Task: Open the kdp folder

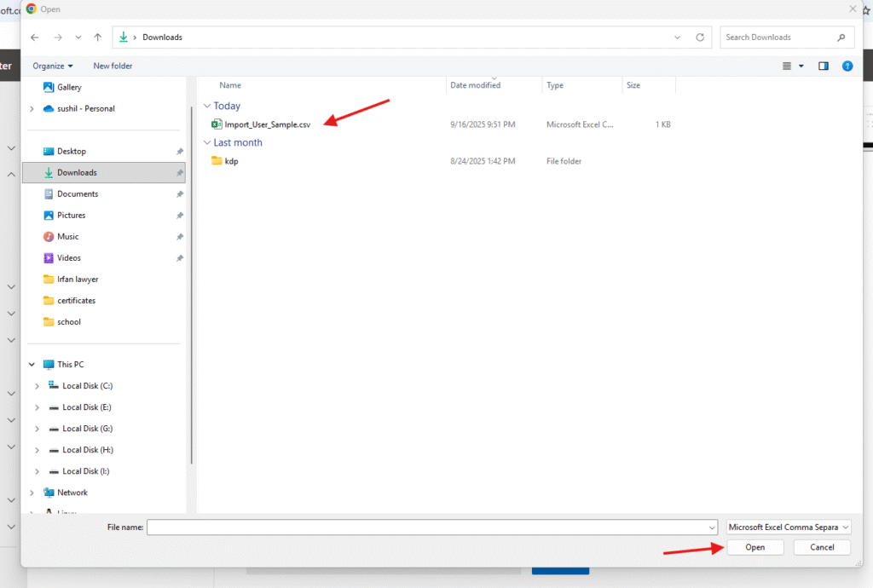Action: pyautogui.click(x=231, y=161)
